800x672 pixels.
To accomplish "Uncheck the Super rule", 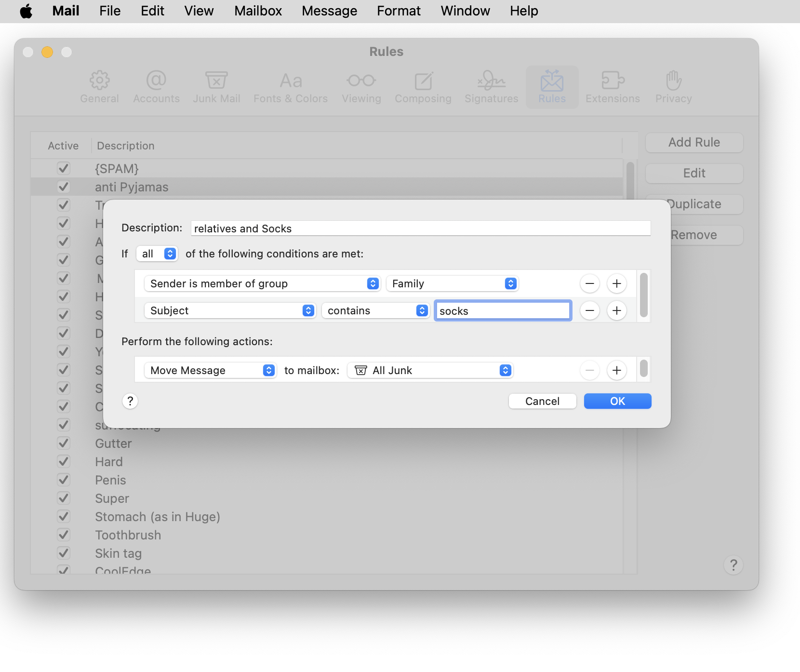I will coord(63,498).
